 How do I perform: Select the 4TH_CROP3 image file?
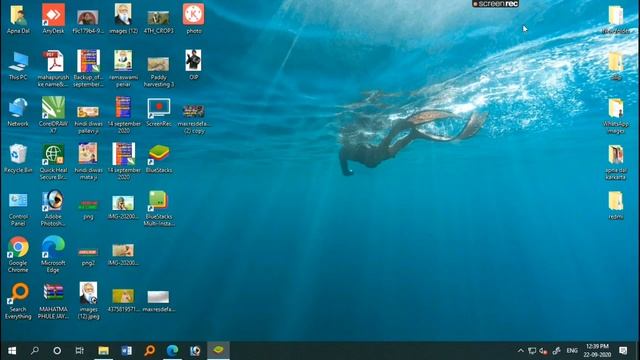pyautogui.click(x=158, y=22)
